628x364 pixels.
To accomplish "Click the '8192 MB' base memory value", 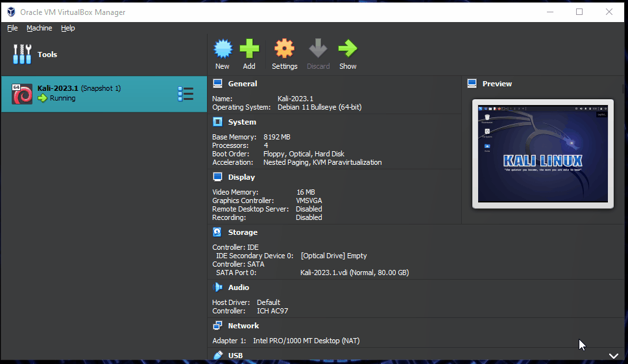I will [277, 137].
